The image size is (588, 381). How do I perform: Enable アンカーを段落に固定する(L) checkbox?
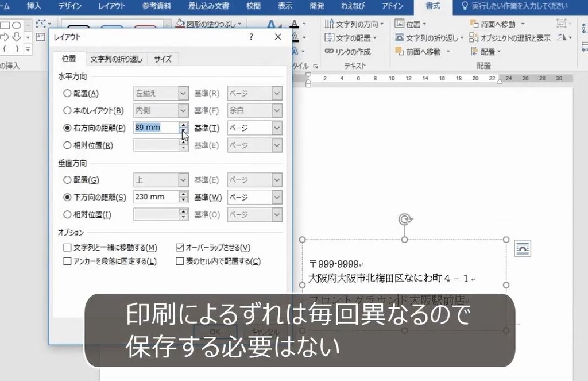point(68,261)
